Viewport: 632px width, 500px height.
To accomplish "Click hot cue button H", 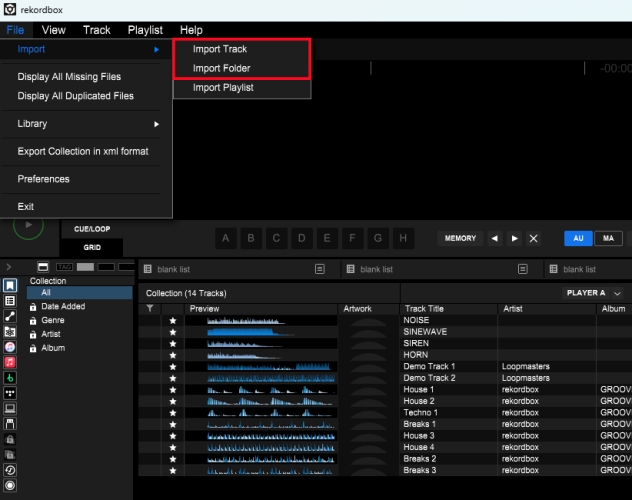I will point(403,238).
